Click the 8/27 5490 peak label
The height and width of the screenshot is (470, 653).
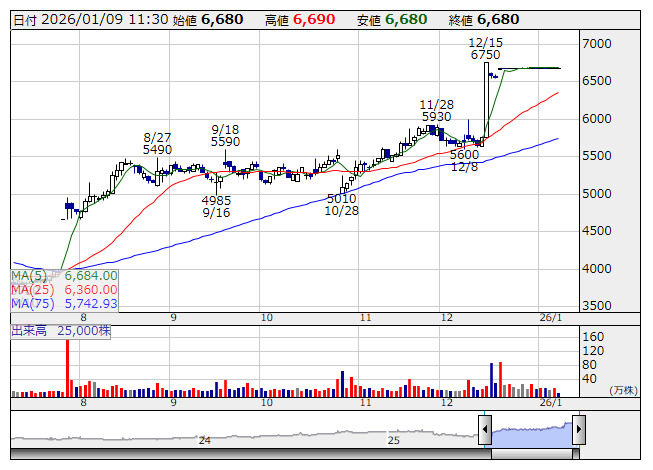[x=158, y=143]
